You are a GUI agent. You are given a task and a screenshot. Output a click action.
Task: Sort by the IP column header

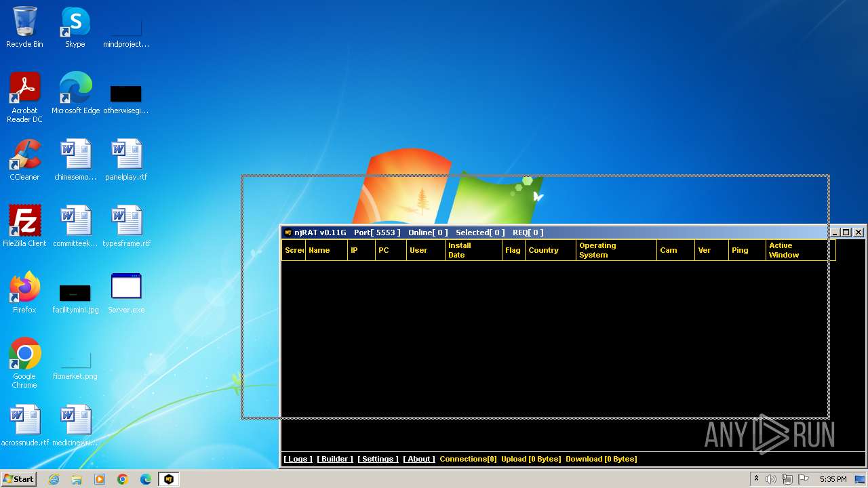click(x=361, y=250)
